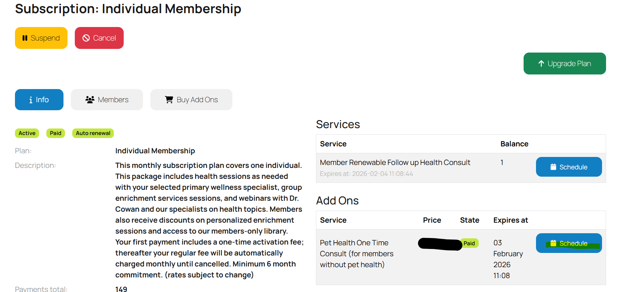The width and height of the screenshot is (644, 292).
Task: Cancel the subscription
Action: point(99,38)
